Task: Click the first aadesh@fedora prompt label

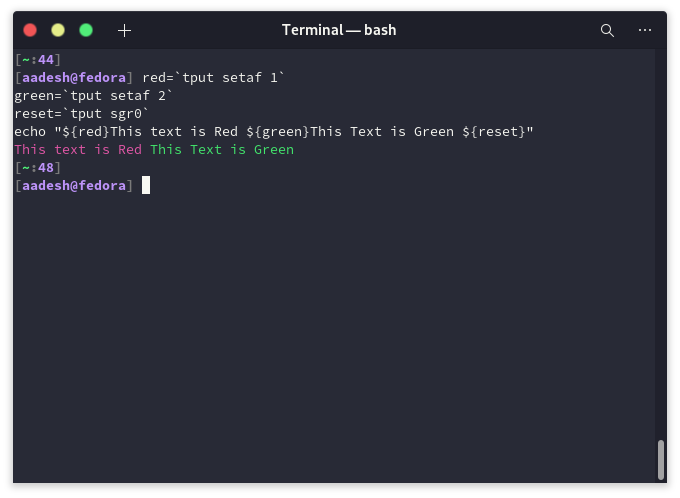Action: [74, 78]
